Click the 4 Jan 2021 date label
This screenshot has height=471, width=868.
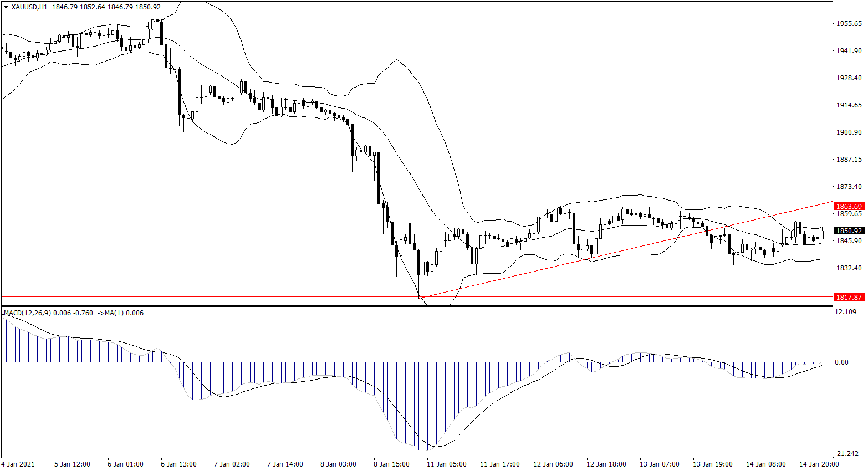coord(18,464)
